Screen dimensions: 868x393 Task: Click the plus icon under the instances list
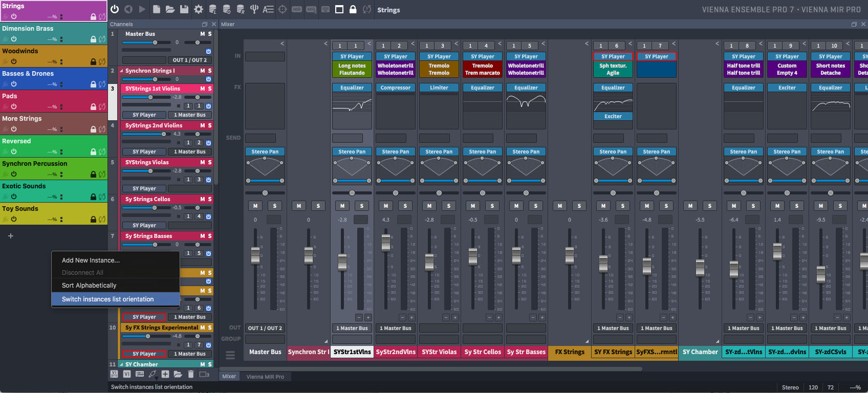pyautogui.click(x=10, y=236)
